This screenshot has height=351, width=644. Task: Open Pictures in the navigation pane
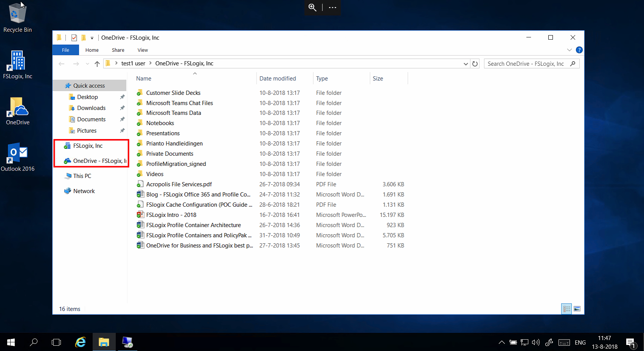[x=87, y=131]
